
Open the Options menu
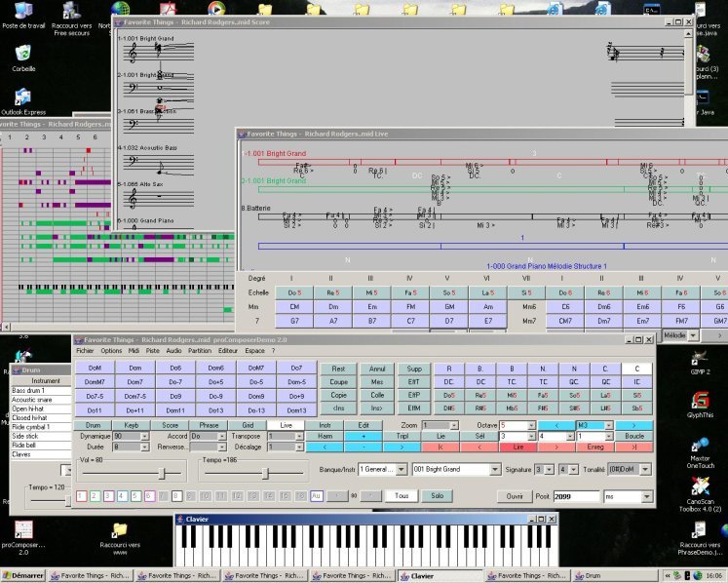pos(111,351)
